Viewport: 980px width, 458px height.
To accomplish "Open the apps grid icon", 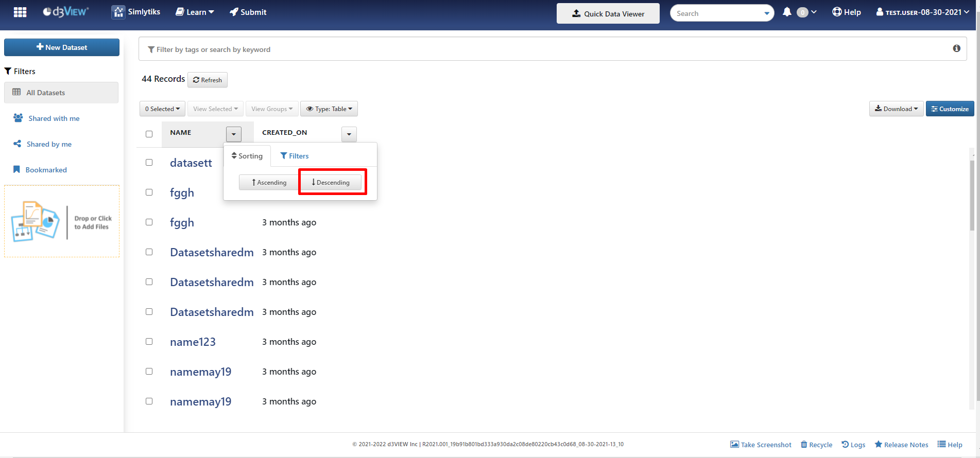I will point(20,12).
